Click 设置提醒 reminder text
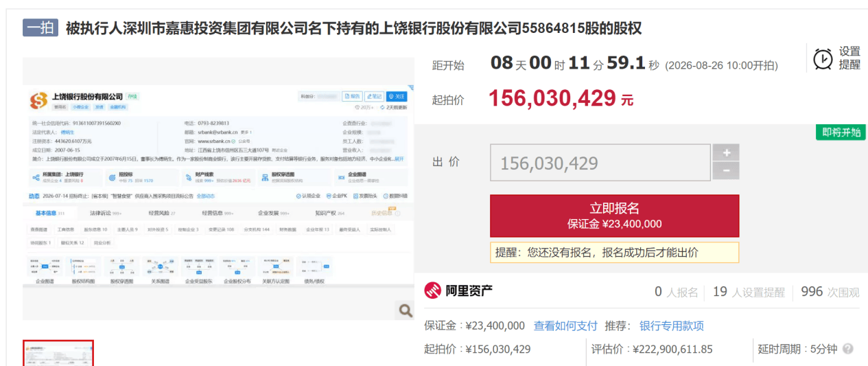The image size is (868, 366). coord(849,58)
